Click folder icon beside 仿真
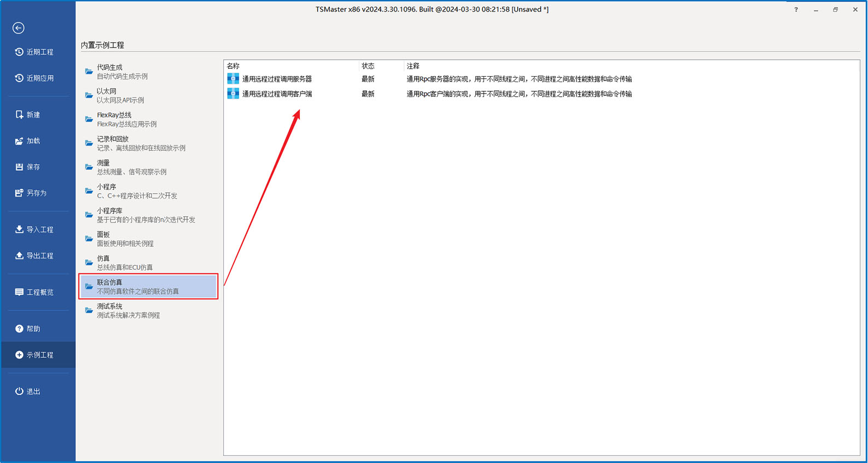 tap(89, 263)
